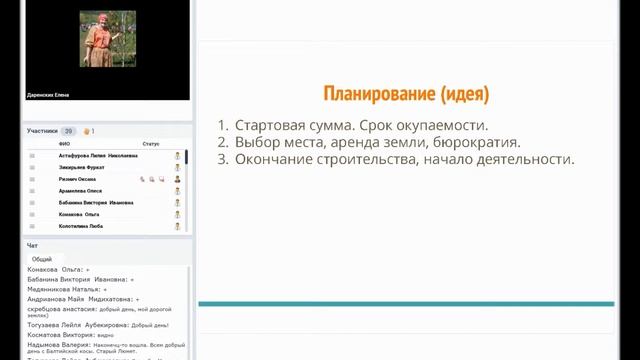Click status avatar icon for Конакова Ольга
This screenshot has height=360, width=640.
[x=178, y=214]
